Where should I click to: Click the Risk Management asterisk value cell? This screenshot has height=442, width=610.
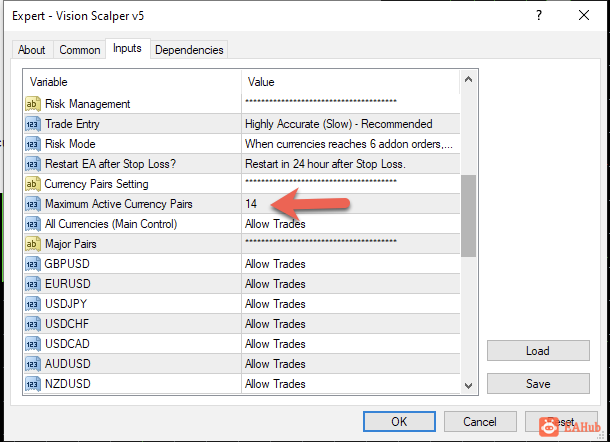[351, 104]
